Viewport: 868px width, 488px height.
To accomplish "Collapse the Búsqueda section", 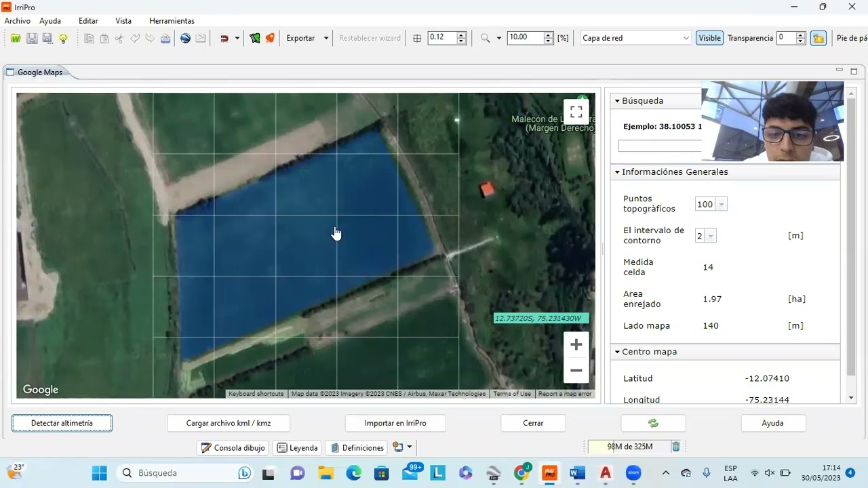I will point(618,101).
